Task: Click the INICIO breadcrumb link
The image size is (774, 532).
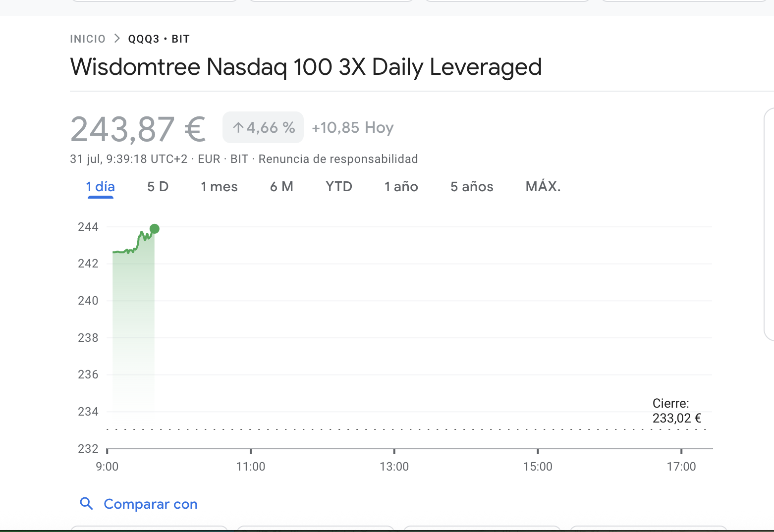Action: click(x=88, y=39)
